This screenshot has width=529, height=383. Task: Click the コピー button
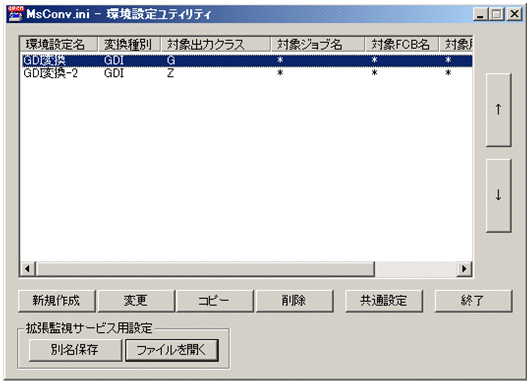[215, 300]
